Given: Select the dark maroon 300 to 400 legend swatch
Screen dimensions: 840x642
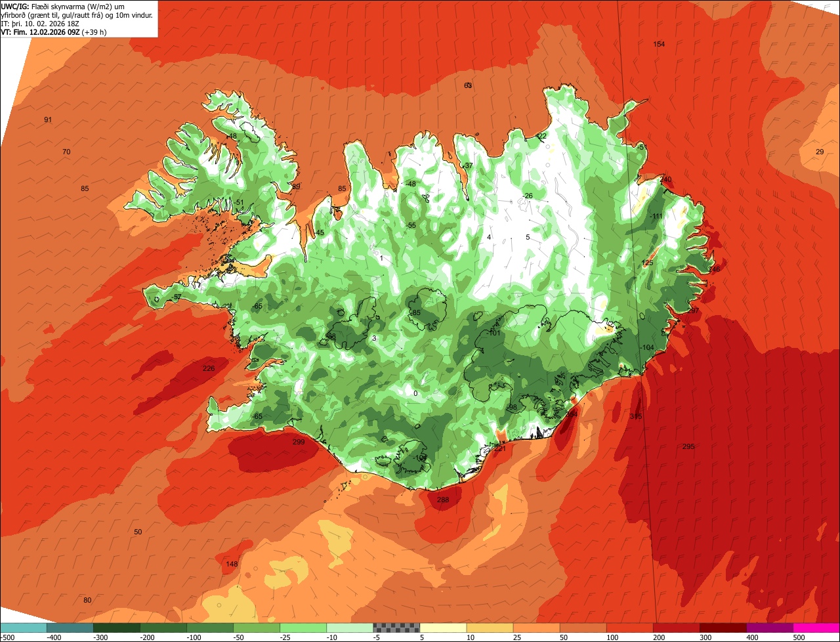Looking at the screenshot, I should click(723, 628).
